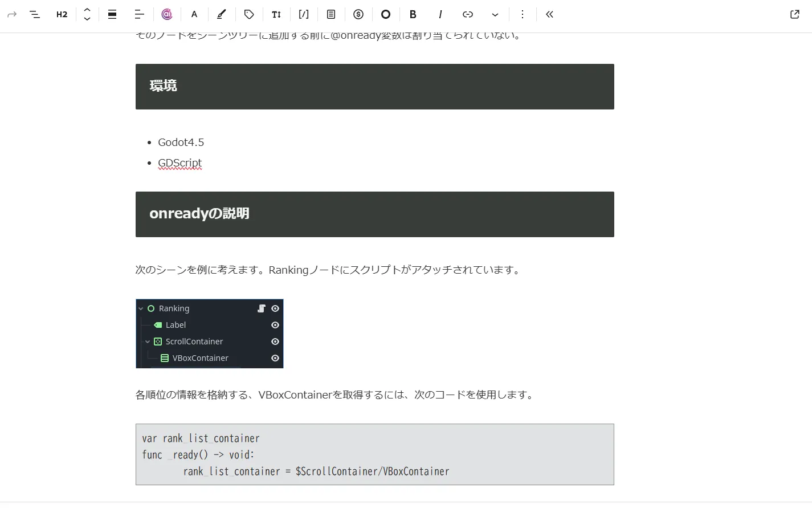Viewport: 812px width, 508px height.
Task: Select the highlighter marker tool
Action: (222, 14)
